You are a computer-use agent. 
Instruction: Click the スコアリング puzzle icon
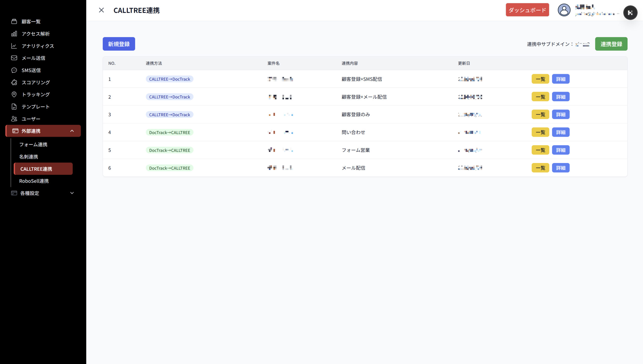(14, 82)
